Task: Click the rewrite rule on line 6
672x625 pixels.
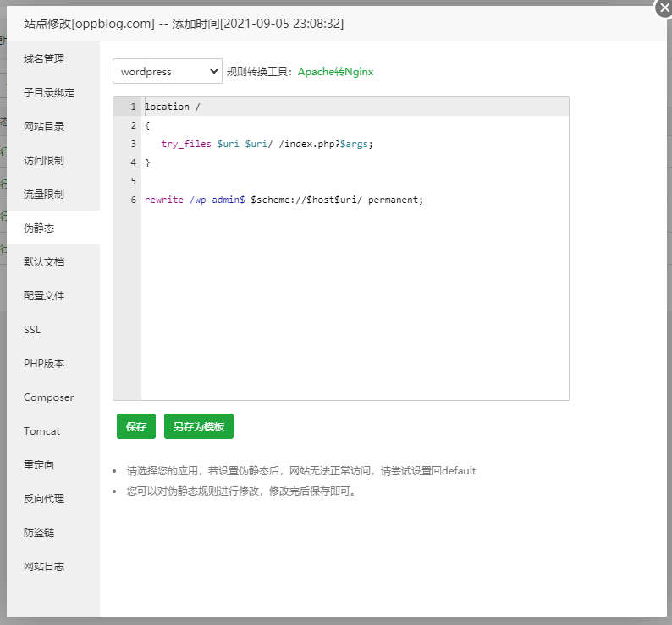Action: click(x=284, y=200)
